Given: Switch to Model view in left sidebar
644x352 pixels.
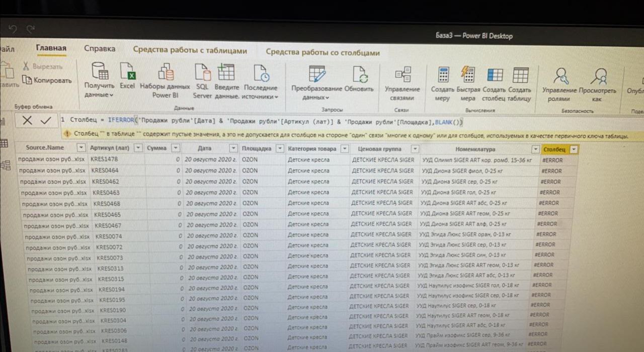Looking at the screenshot, I should pyautogui.click(x=5, y=165).
